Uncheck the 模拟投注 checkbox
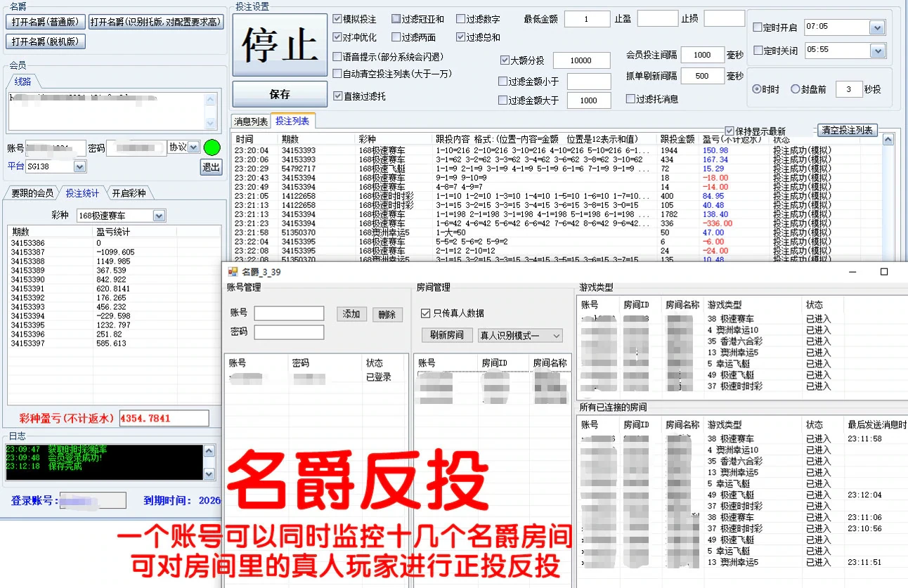 (337, 19)
